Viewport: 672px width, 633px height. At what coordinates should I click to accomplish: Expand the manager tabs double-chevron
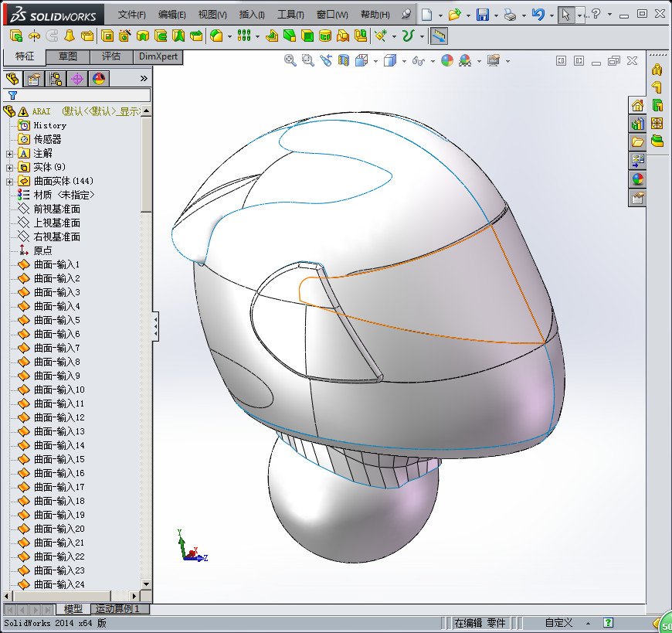pos(144,79)
